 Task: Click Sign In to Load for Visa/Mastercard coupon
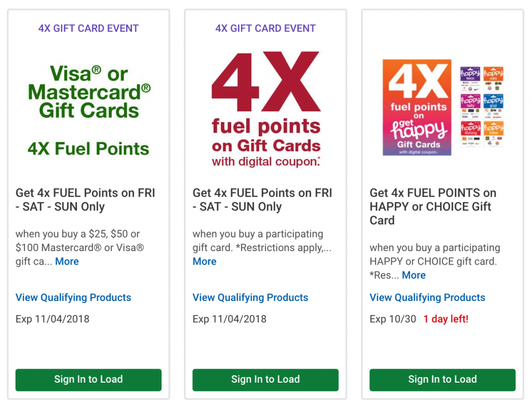[88, 380]
